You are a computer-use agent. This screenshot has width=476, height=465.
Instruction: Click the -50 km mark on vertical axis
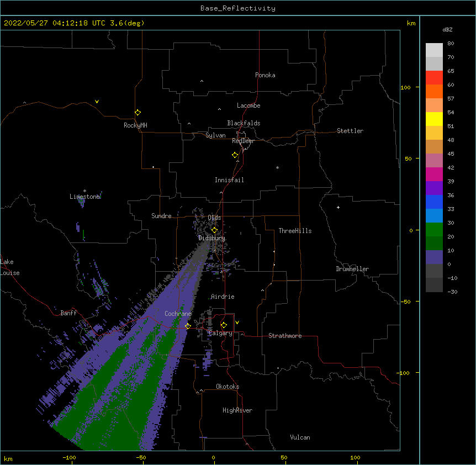405,302
